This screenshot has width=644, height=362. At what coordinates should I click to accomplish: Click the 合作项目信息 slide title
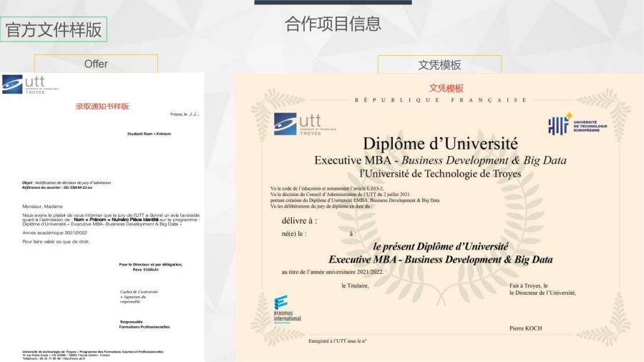pyautogui.click(x=333, y=24)
